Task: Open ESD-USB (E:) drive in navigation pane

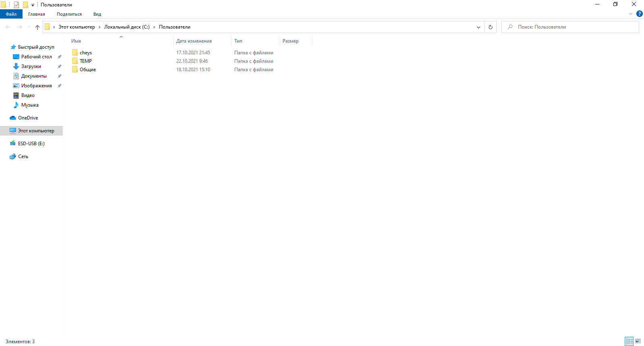Action: click(31, 144)
